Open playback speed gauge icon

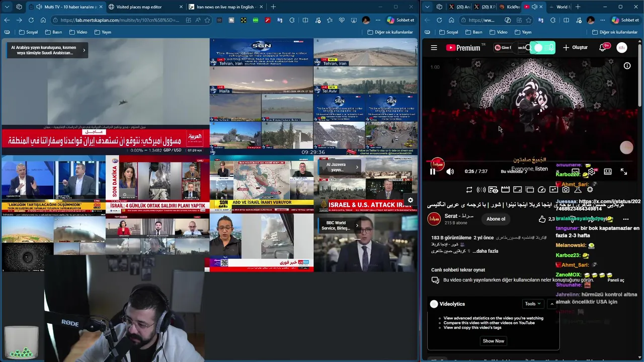click(x=541, y=190)
